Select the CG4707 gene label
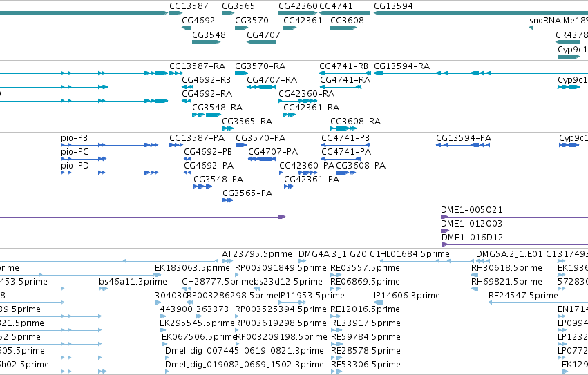Screen dimensions: 588x375 [263, 35]
